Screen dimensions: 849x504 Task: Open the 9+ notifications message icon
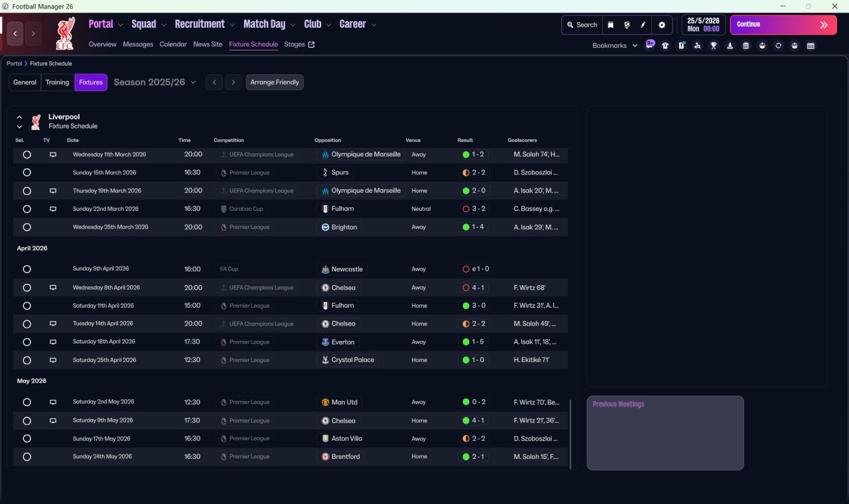point(650,44)
